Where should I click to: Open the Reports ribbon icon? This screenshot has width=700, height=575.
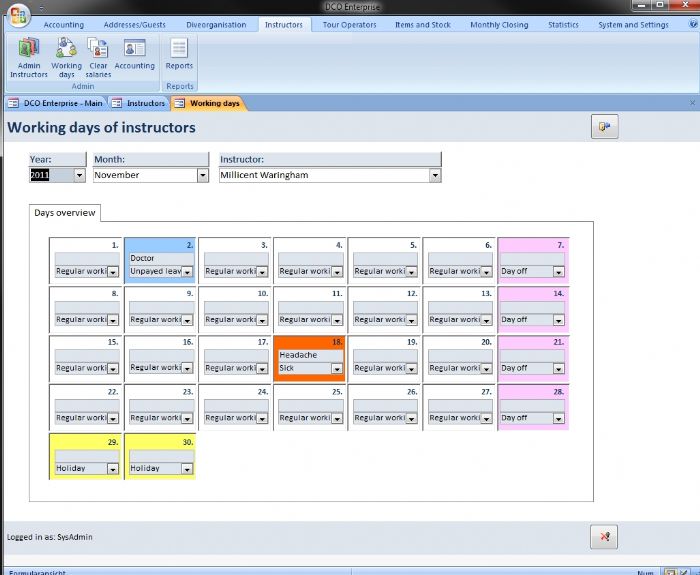(x=179, y=56)
